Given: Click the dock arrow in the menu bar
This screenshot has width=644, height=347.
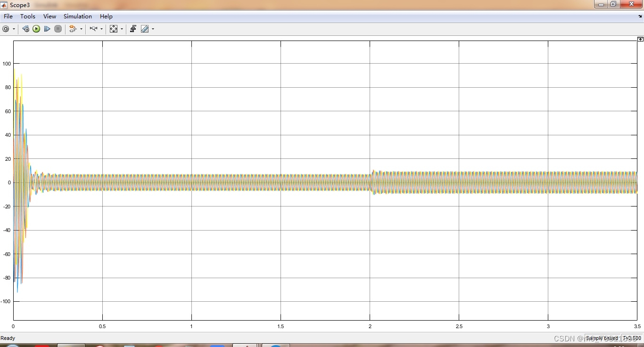Looking at the screenshot, I should pyautogui.click(x=640, y=17).
